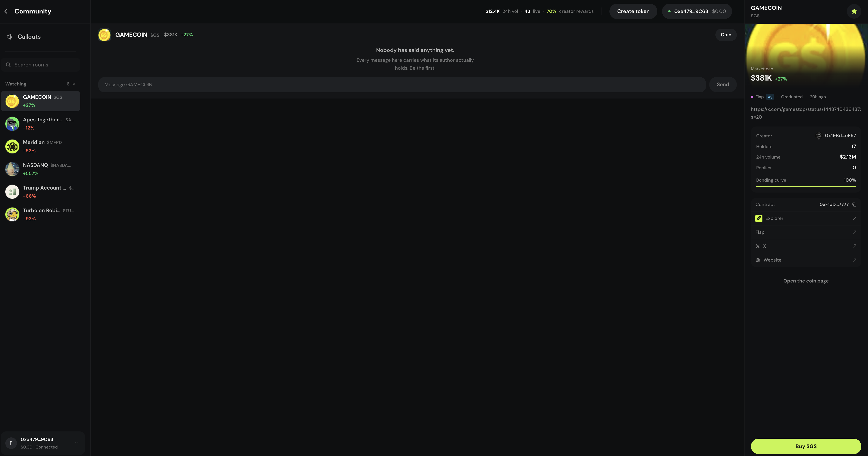
Task: Click the '0xe479...9C63' account name at bottom left
Action: tap(37, 440)
